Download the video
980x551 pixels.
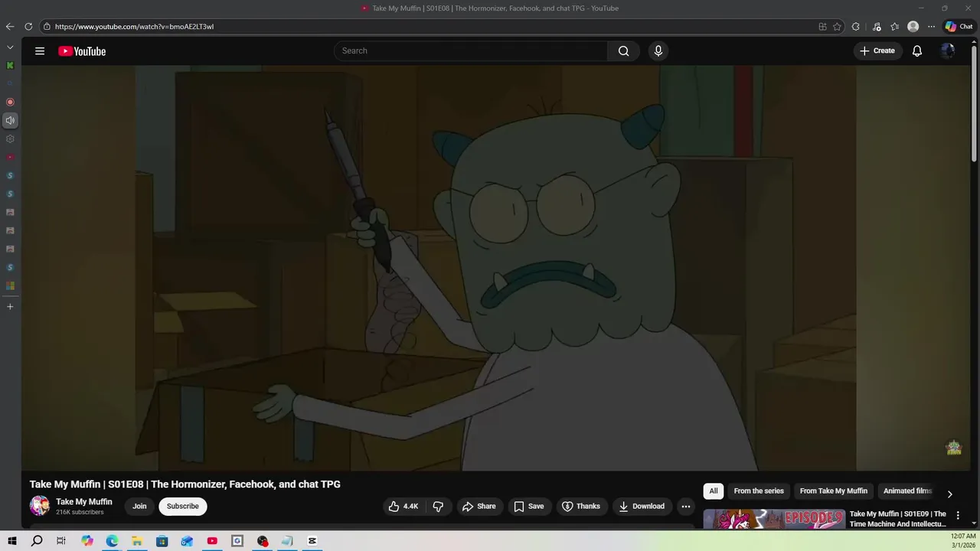pyautogui.click(x=642, y=506)
